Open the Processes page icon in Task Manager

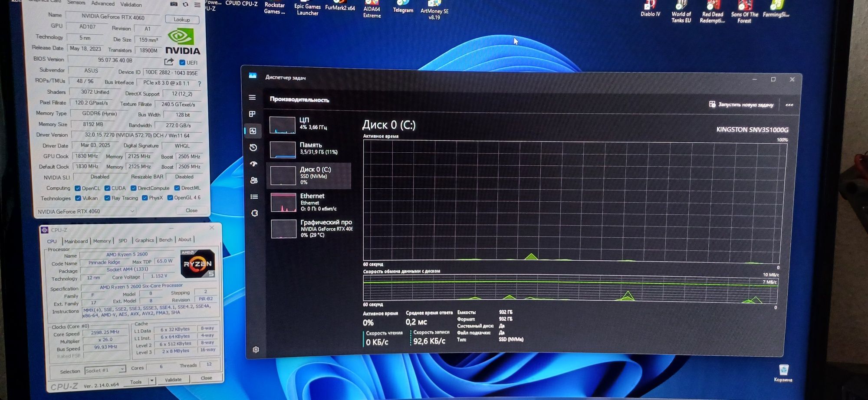(252, 114)
